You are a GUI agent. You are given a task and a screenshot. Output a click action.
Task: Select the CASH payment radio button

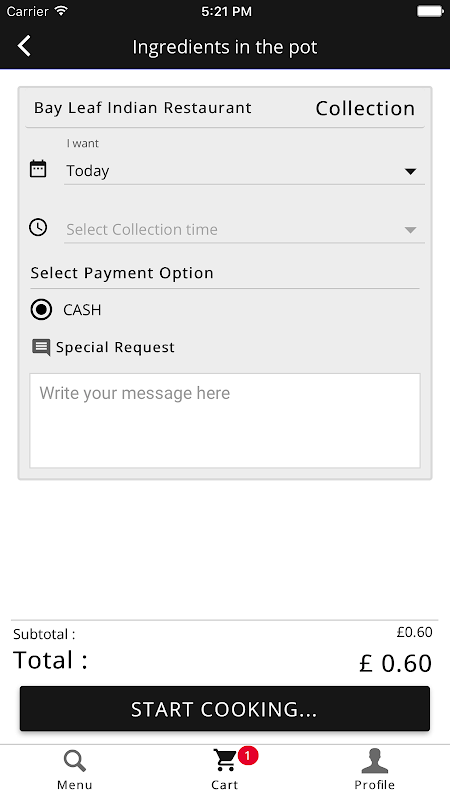click(41, 310)
